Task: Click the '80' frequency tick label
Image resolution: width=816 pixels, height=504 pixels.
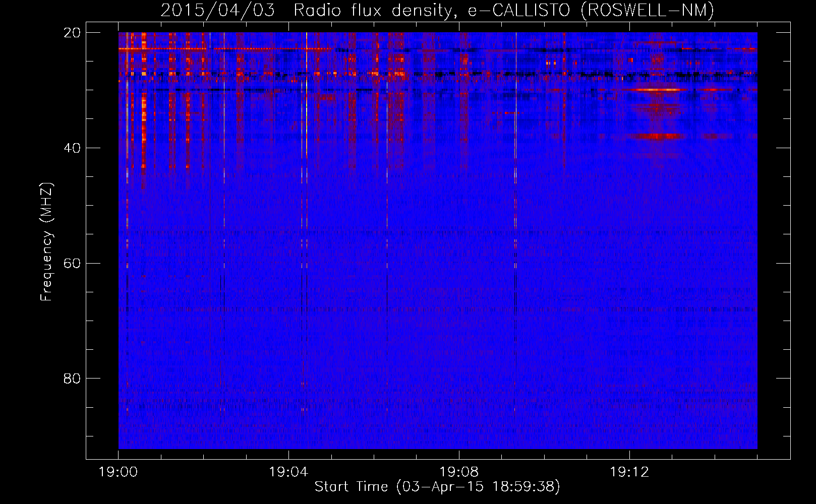Action: 72,378
